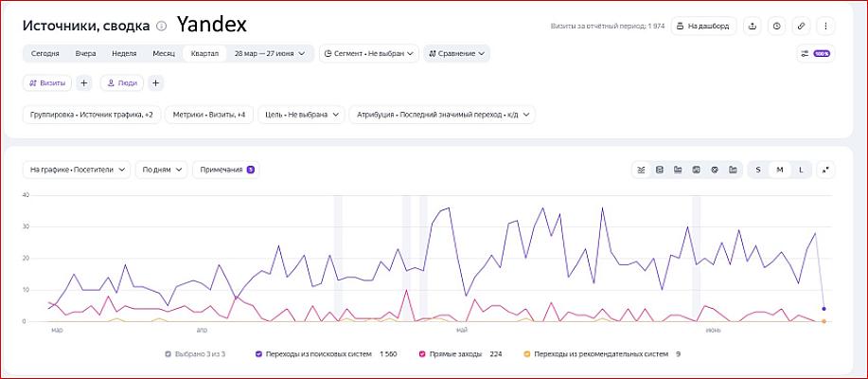Click the Источники, сводка report title
868x379 pixels.
point(86,26)
